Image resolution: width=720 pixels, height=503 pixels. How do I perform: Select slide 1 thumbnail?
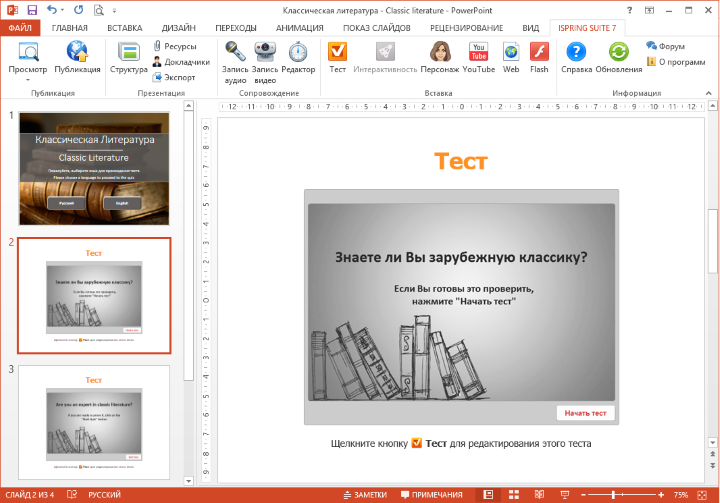pyautogui.click(x=94, y=169)
